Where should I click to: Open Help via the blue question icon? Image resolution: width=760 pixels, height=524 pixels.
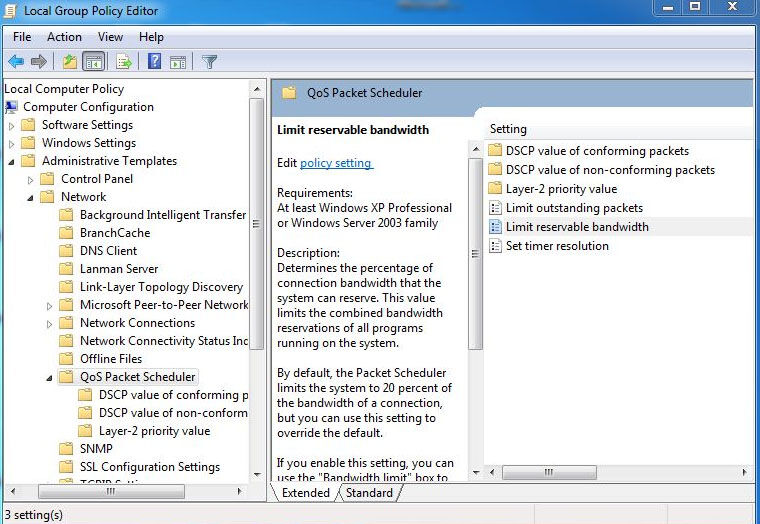point(155,62)
